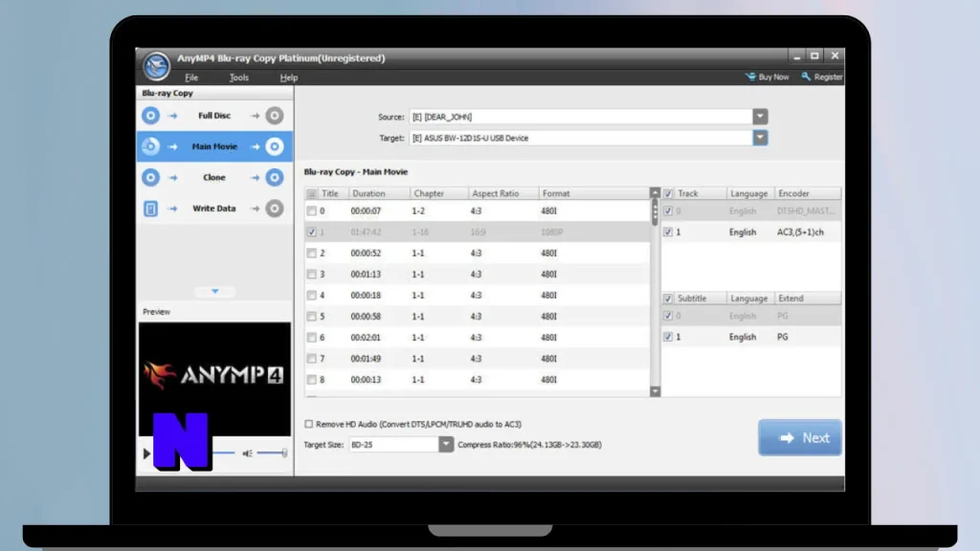The height and width of the screenshot is (551, 980).
Task: Adjust the preview volume slider
Action: pyautogui.click(x=272, y=452)
